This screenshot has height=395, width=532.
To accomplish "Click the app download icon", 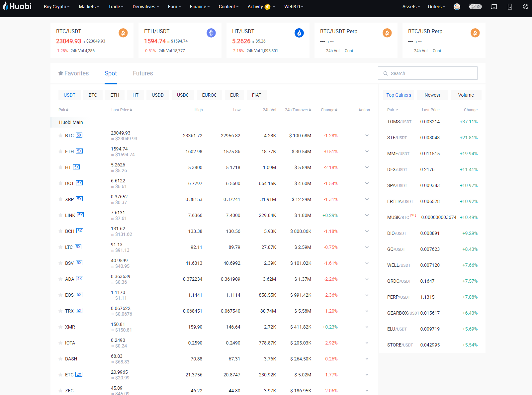I will (510, 7).
